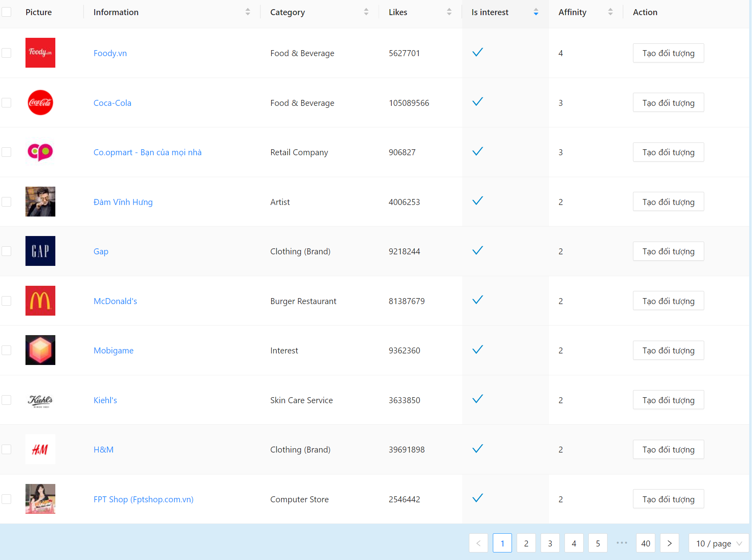Click the H&M logo picture

(x=40, y=449)
